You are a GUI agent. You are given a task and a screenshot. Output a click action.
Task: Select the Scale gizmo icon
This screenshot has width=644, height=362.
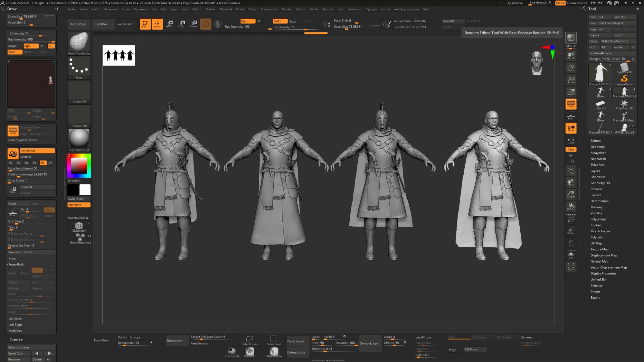pyautogui.click(x=181, y=24)
